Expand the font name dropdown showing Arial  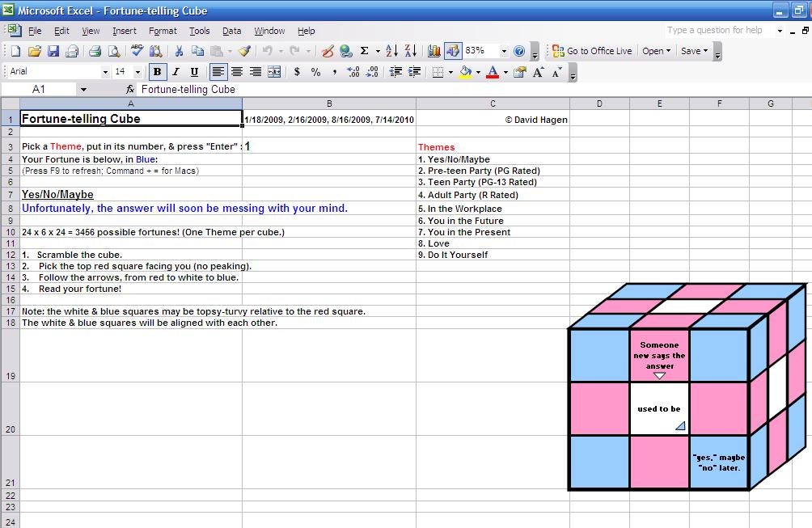coord(105,72)
